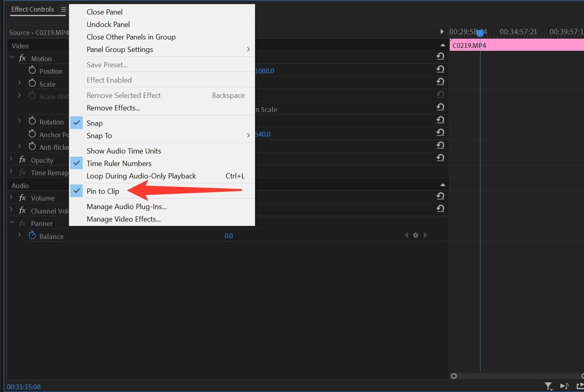Click the filter properties funnel icon

pos(548,386)
